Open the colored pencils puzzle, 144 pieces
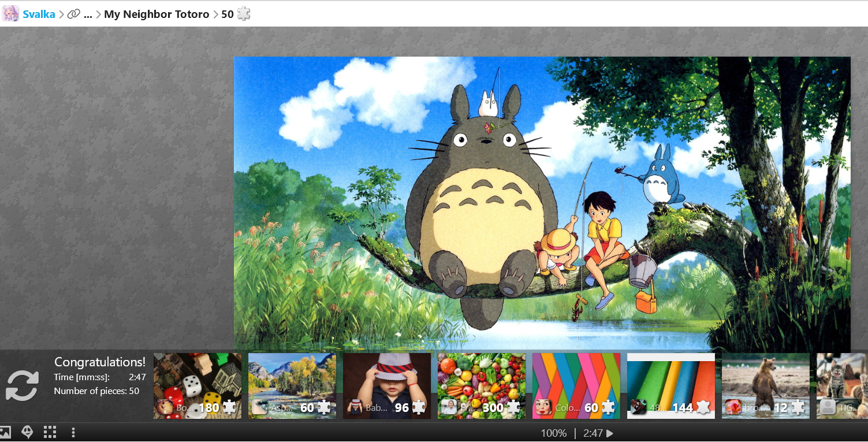 (x=671, y=386)
